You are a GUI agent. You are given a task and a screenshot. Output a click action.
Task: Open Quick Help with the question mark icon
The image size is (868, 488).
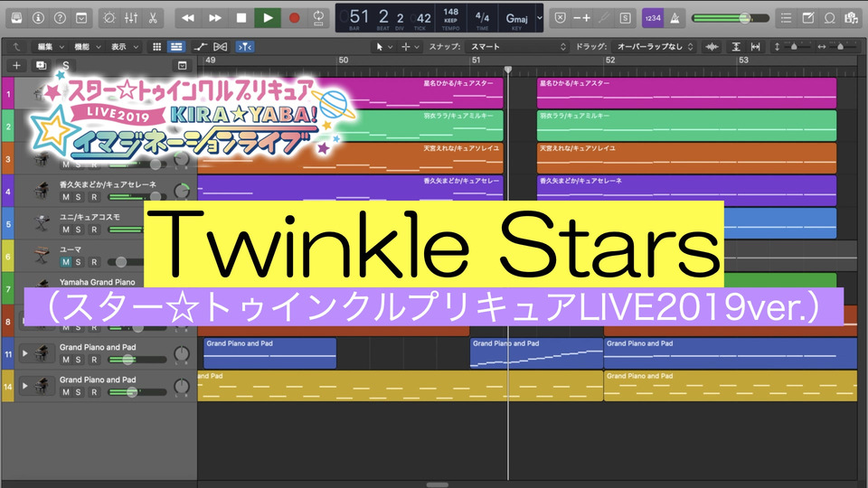(60, 18)
